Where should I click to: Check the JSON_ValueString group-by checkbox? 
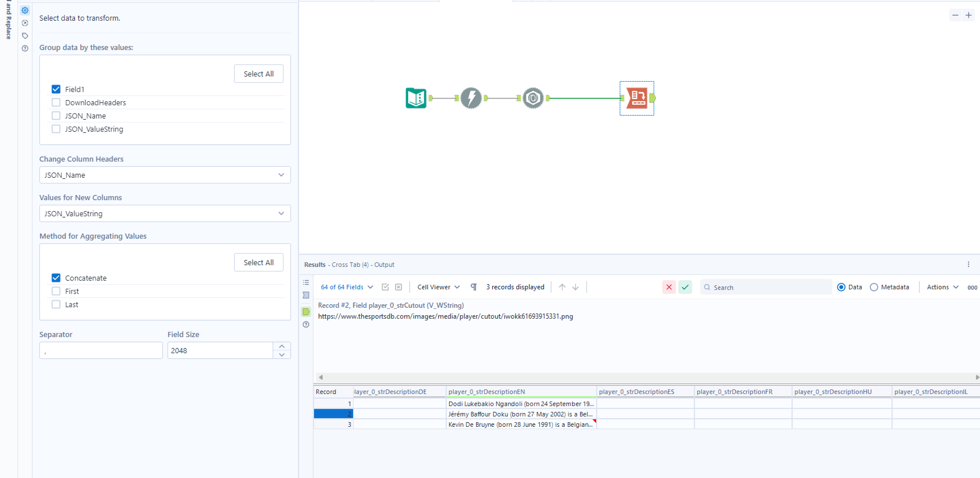(x=56, y=129)
